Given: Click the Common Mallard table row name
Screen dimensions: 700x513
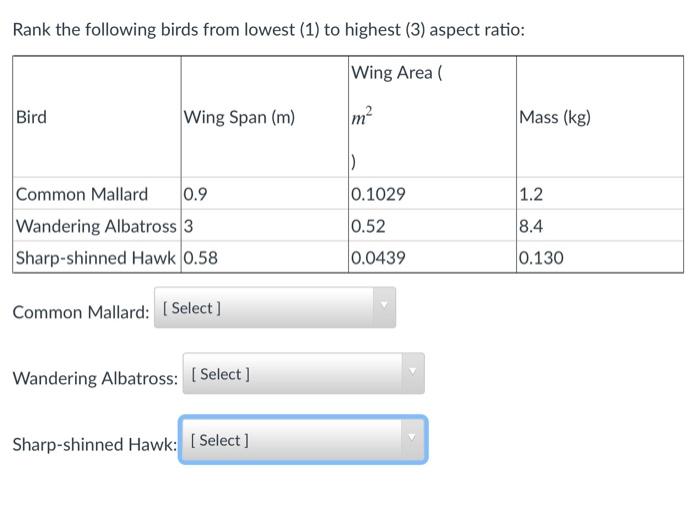Looking at the screenshot, I should coord(82,194).
